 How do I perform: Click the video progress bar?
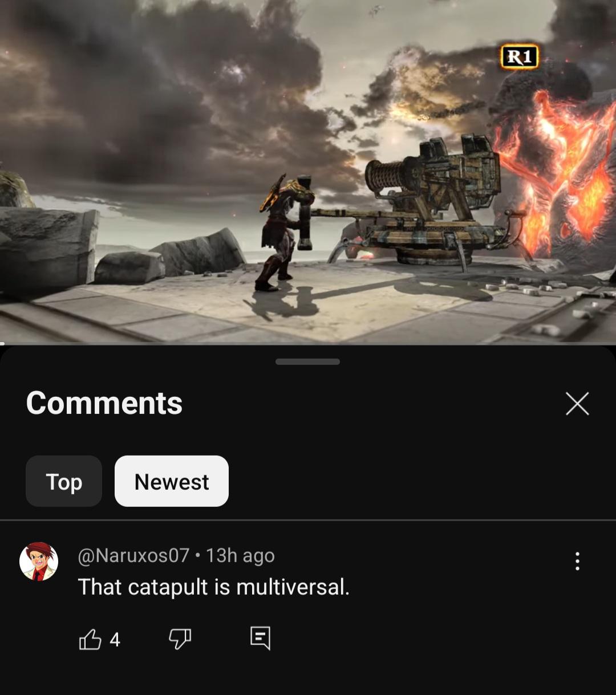click(x=308, y=343)
